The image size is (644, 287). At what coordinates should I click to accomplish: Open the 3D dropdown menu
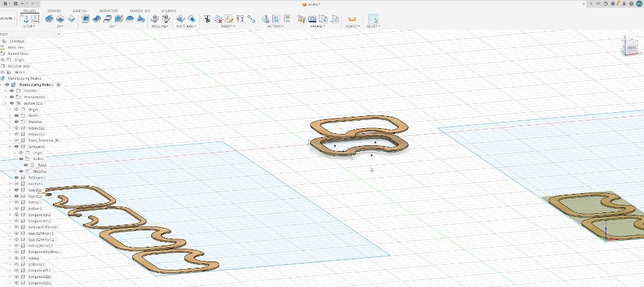112,26
